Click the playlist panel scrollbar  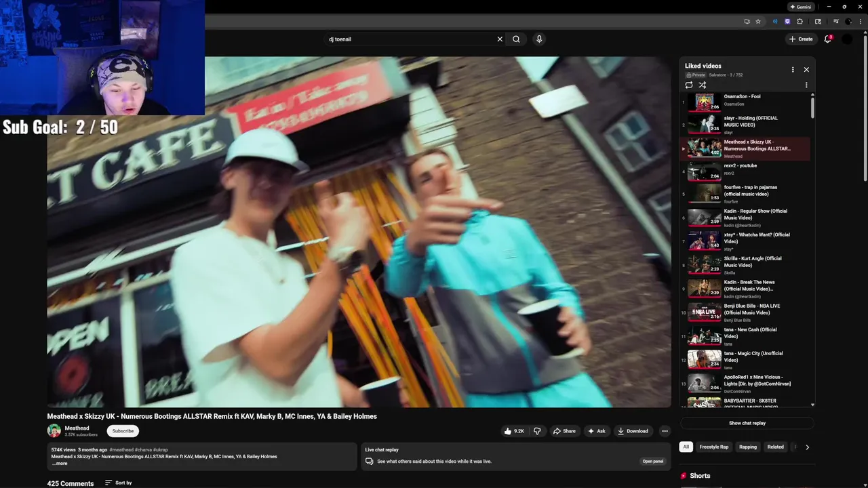[812, 107]
